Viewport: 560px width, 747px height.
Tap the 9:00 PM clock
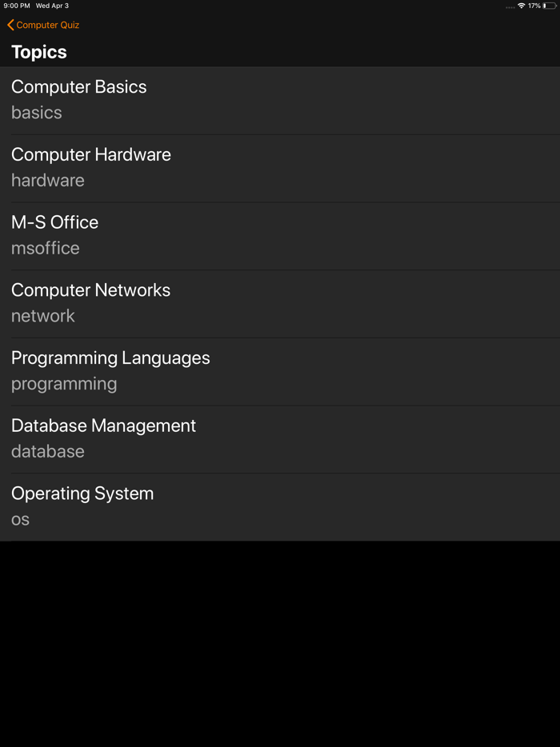[x=17, y=6]
